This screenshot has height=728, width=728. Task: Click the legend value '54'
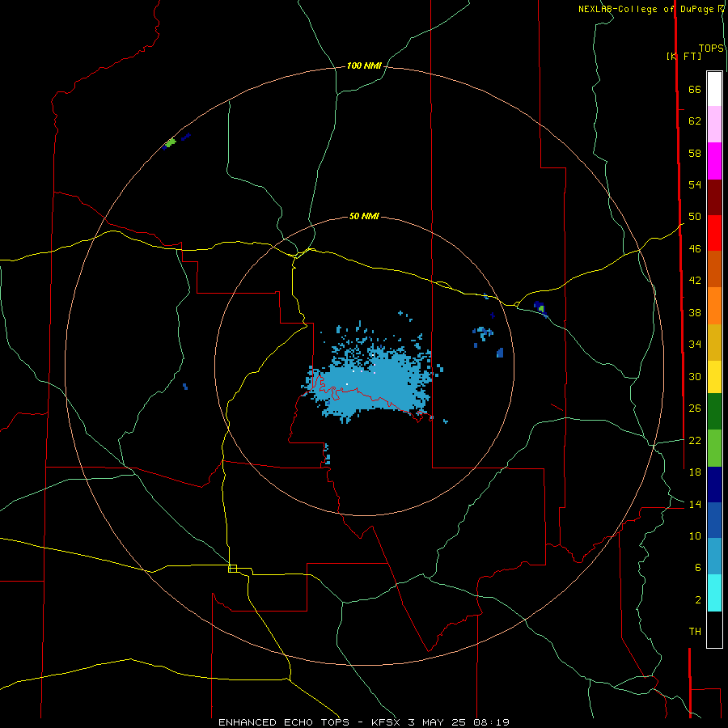[x=695, y=184]
